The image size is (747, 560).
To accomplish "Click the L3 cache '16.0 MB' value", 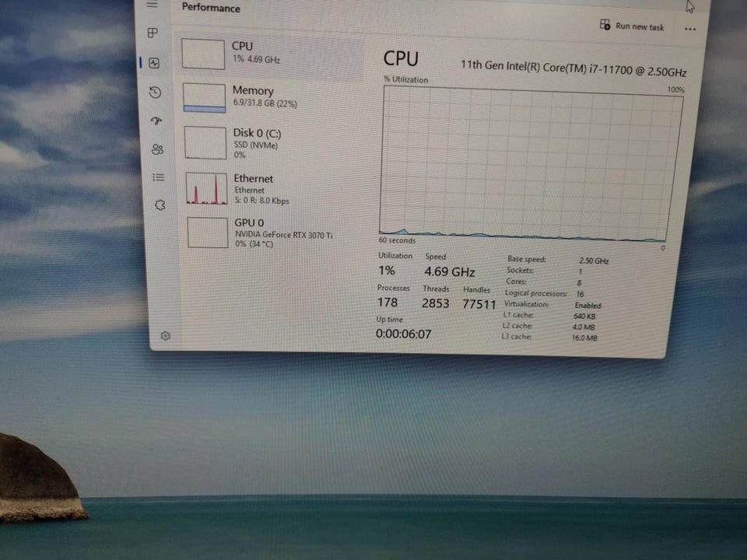I will (x=584, y=338).
